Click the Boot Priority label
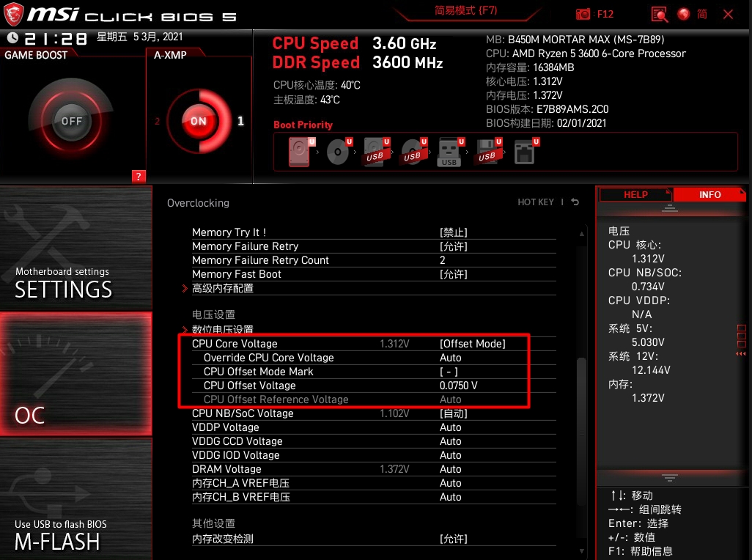Image resolution: width=752 pixels, height=560 pixels. click(303, 125)
